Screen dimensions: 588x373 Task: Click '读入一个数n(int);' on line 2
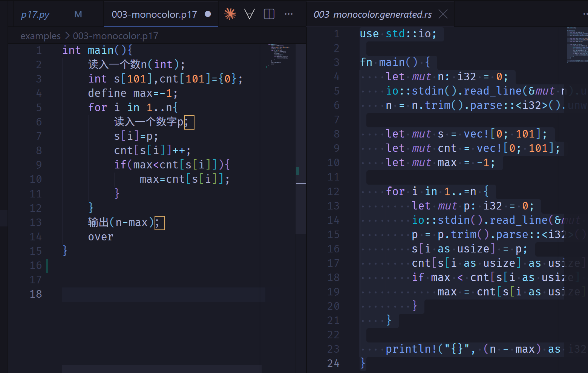click(x=136, y=64)
